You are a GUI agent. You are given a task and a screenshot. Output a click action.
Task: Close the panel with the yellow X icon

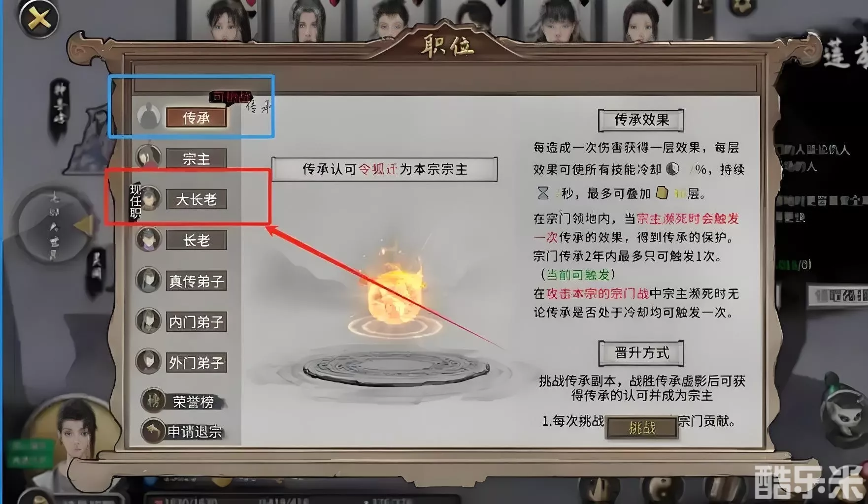pyautogui.click(x=38, y=19)
